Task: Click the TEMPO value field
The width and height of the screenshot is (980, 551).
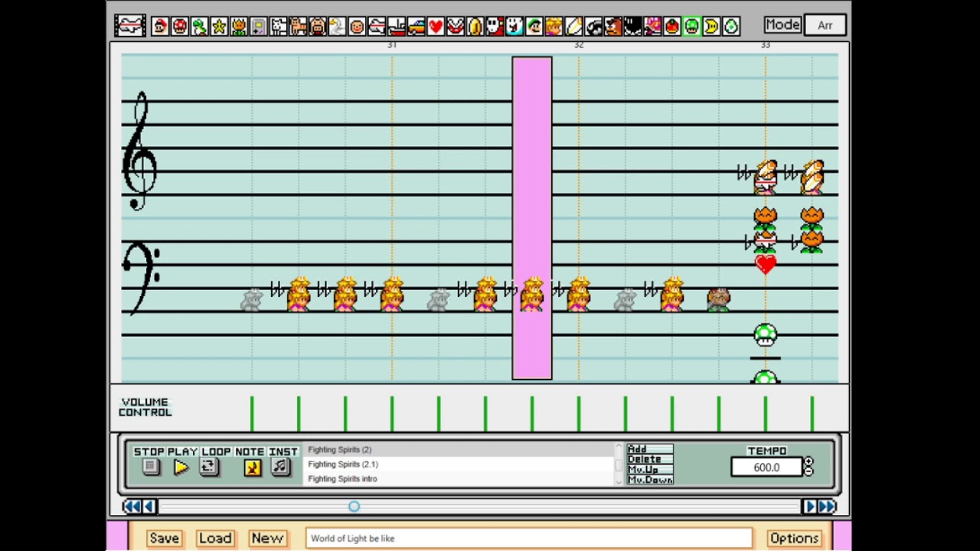Action: click(766, 468)
